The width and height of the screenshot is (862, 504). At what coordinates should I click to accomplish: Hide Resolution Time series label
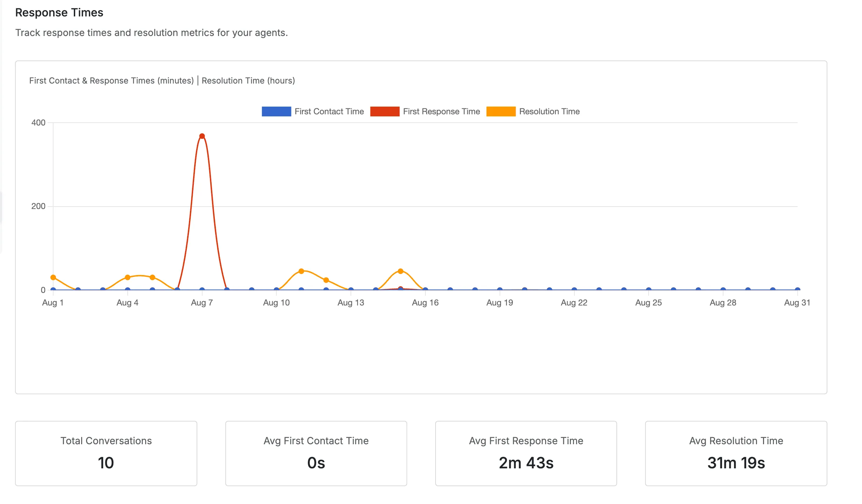click(x=549, y=111)
